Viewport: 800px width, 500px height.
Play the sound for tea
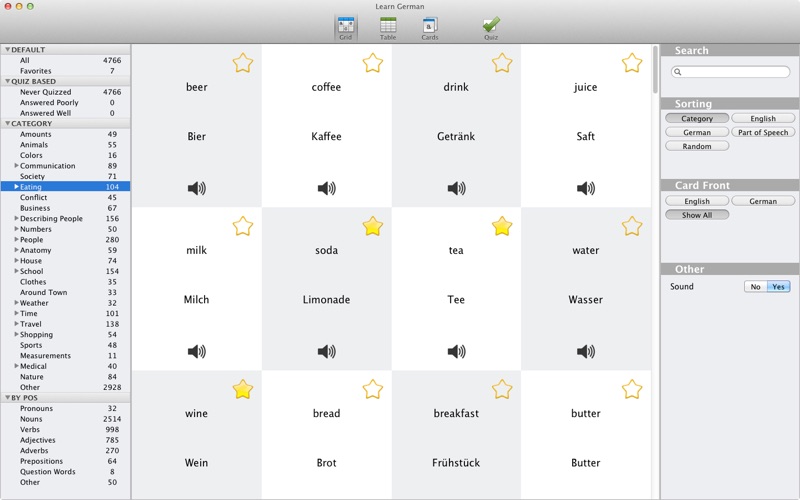tap(456, 351)
